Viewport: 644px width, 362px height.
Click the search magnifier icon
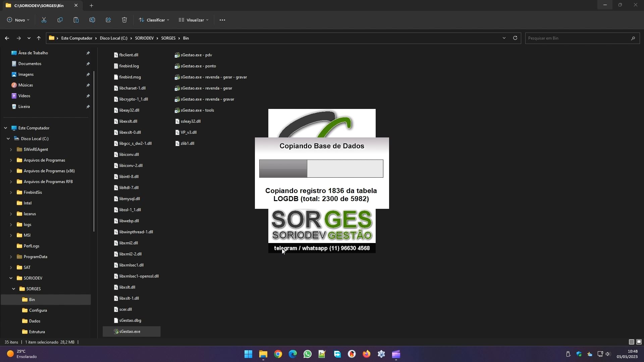click(x=633, y=38)
